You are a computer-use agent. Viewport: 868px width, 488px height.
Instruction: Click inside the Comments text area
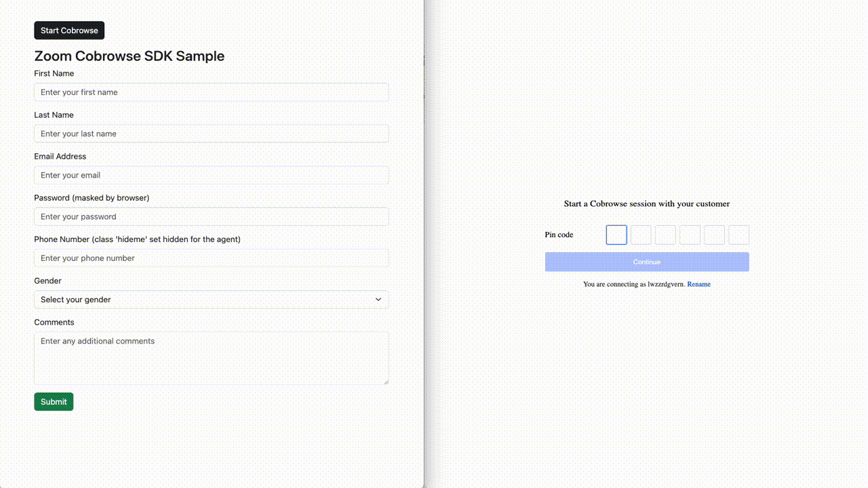(211, 358)
